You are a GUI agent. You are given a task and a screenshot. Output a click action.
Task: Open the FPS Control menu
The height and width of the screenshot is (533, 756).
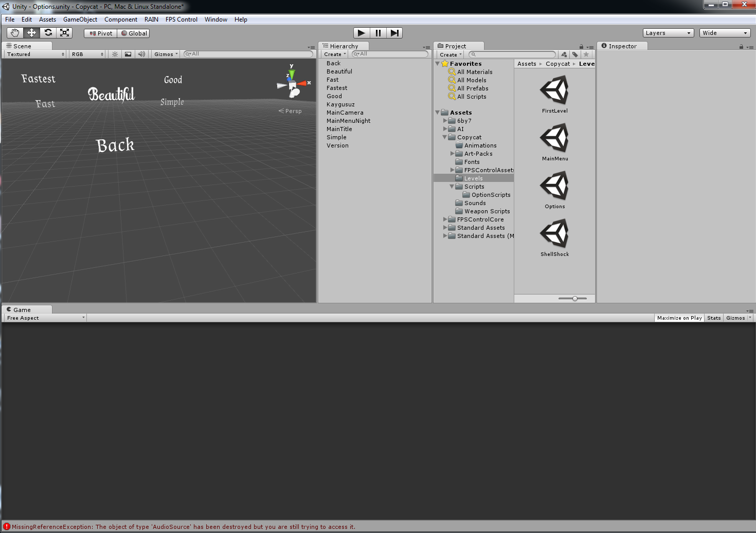click(x=182, y=20)
